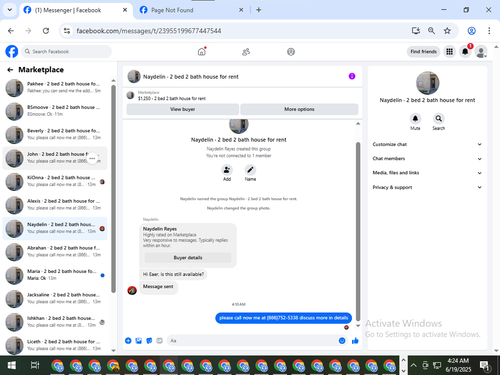The image size is (500, 375).
Task: Open Pakhee chat conversation
Action: click(x=55, y=88)
